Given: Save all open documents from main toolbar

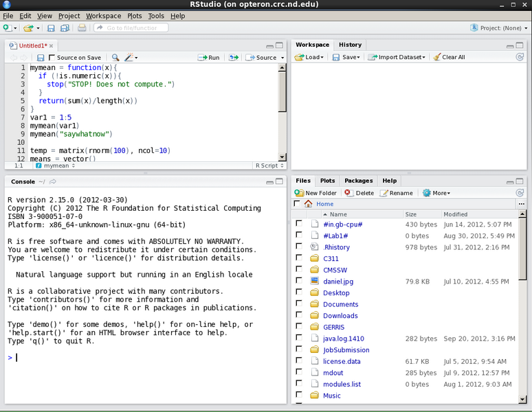Looking at the screenshot, I should [x=65, y=28].
